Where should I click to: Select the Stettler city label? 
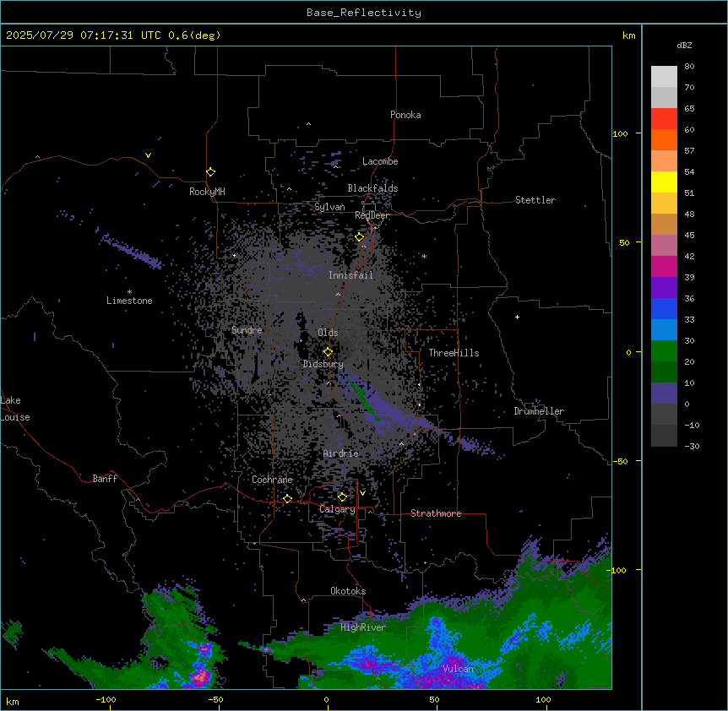coord(535,200)
